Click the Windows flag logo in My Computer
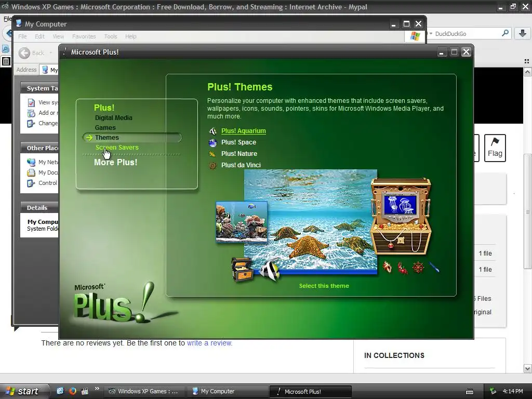Screen dimensions: 532x399 click(415, 36)
